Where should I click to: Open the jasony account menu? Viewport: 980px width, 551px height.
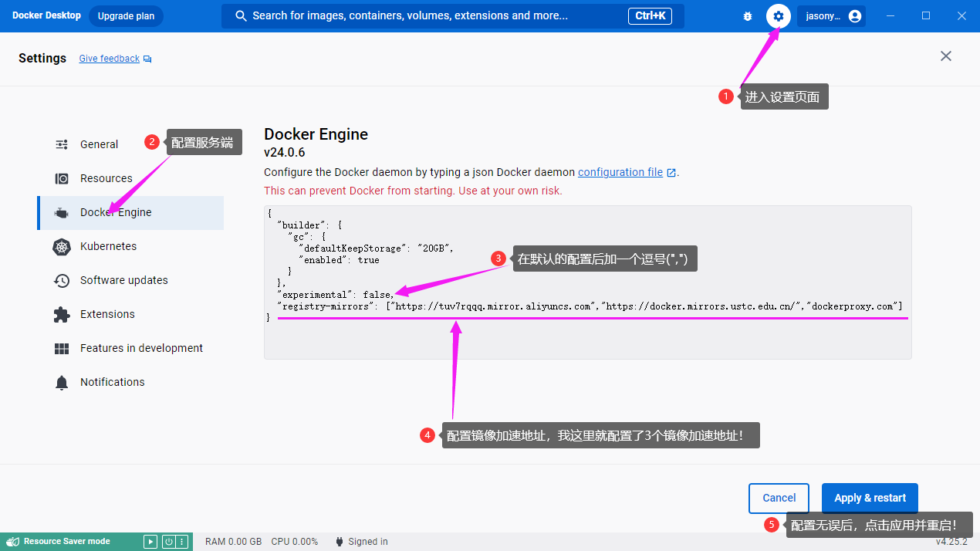pos(831,16)
